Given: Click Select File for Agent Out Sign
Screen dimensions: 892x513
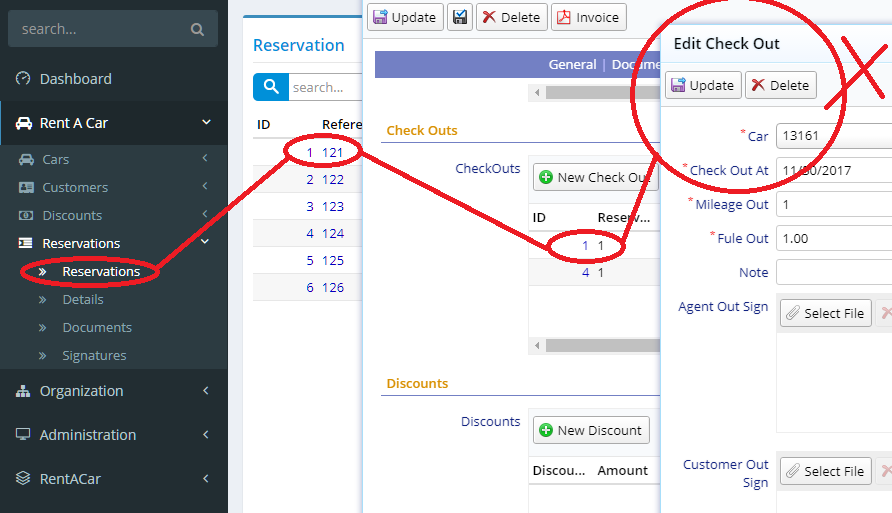Looking at the screenshot, I should coord(826,313).
